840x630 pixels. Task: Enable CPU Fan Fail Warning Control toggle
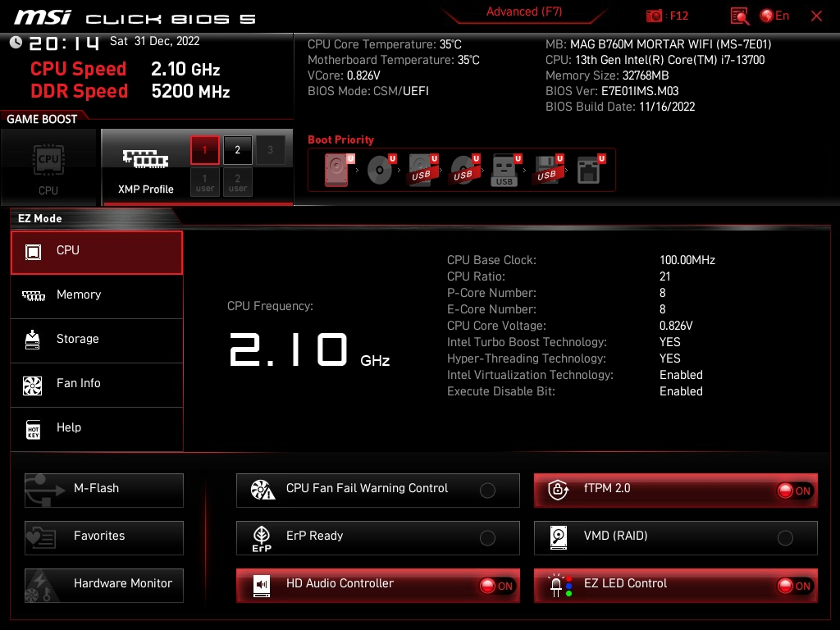click(x=487, y=491)
